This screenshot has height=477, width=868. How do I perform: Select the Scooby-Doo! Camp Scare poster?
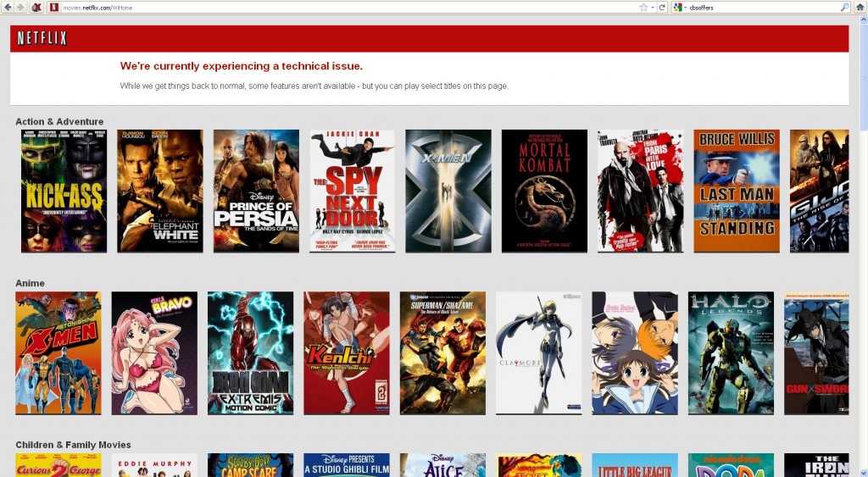[x=251, y=465]
